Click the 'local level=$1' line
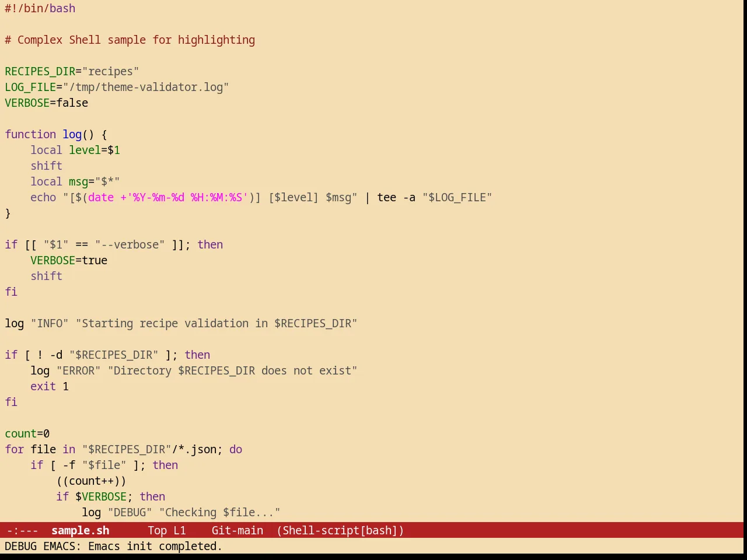The width and height of the screenshot is (747, 560). tap(75, 150)
